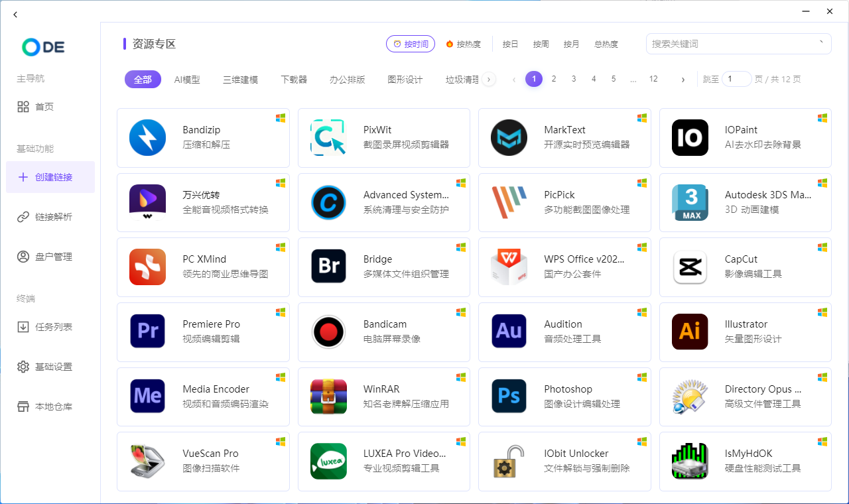Open the Bandizip app icon

(x=147, y=138)
